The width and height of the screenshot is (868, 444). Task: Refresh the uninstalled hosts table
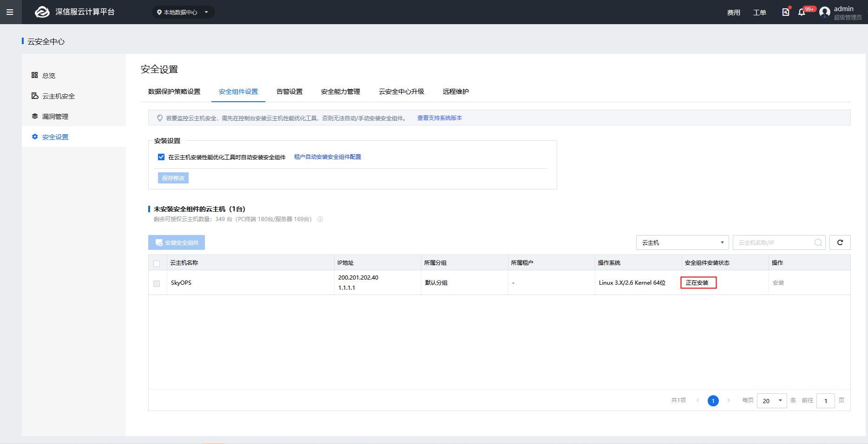coord(840,242)
